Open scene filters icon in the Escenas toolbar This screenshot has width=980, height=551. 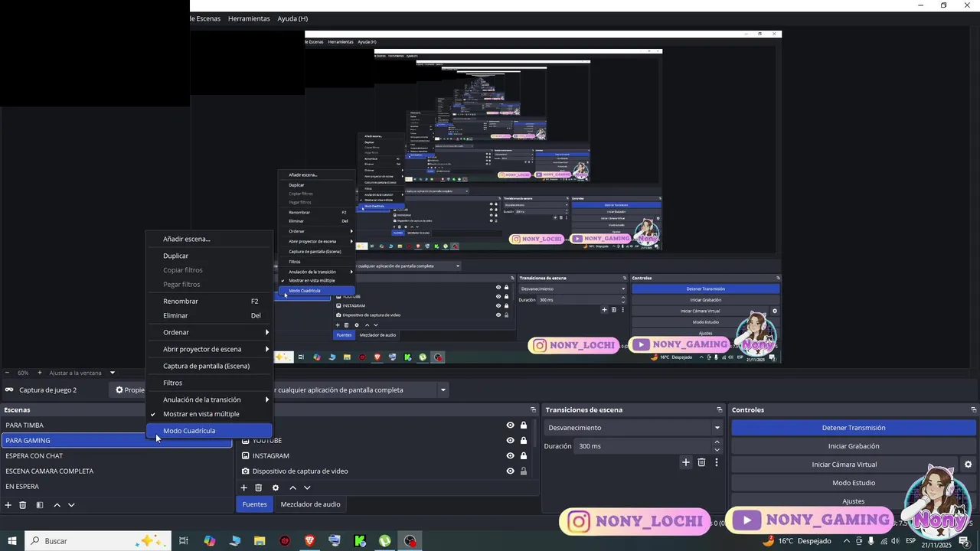(40, 505)
